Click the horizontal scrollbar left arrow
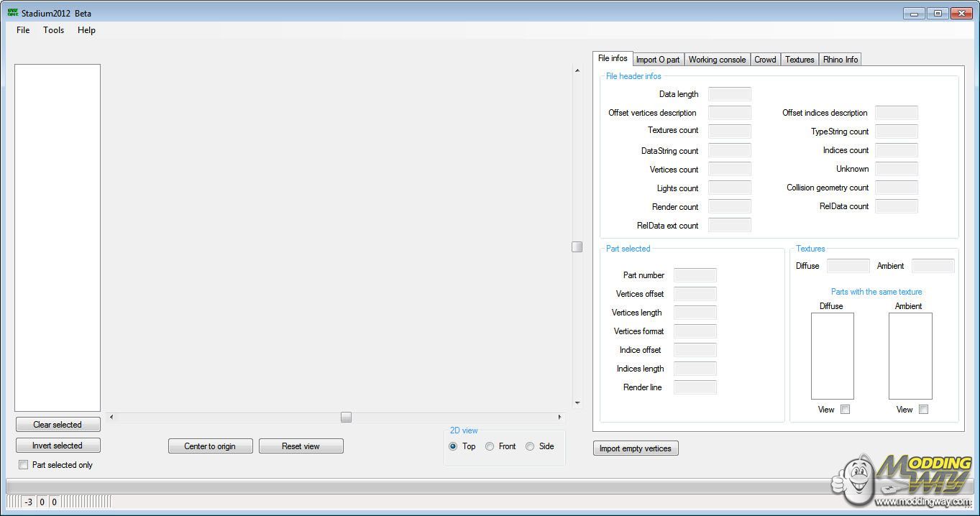Viewport: 980px width, 516px height. click(x=111, y=417)
